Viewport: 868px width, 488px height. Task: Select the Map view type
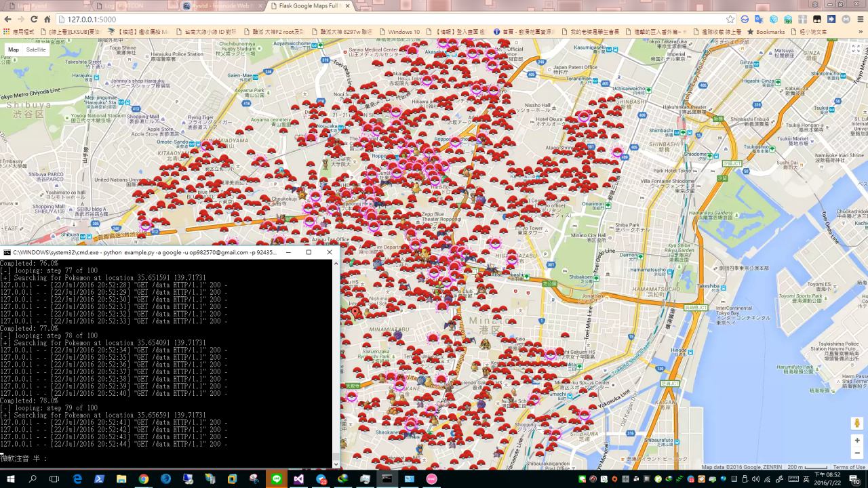coord(14,49)
